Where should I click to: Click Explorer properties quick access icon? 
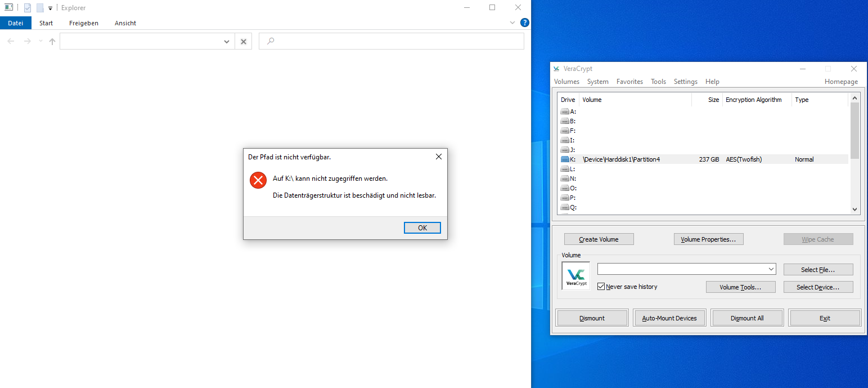click(28, 8)
